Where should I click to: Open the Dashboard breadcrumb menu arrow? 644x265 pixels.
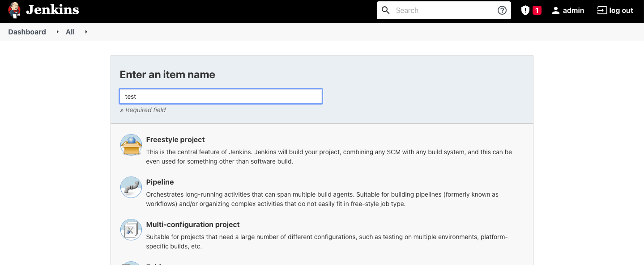[x=57, y=32]
